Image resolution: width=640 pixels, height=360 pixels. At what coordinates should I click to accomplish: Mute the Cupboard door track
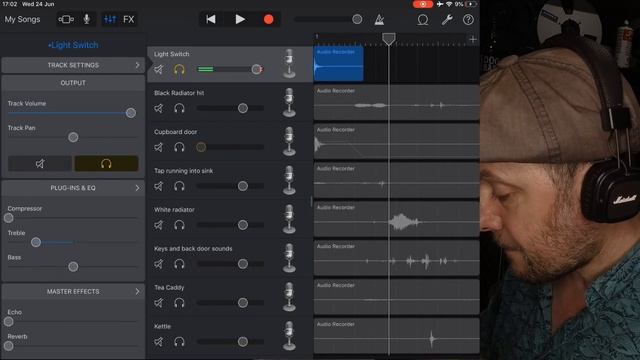(159, 147)
